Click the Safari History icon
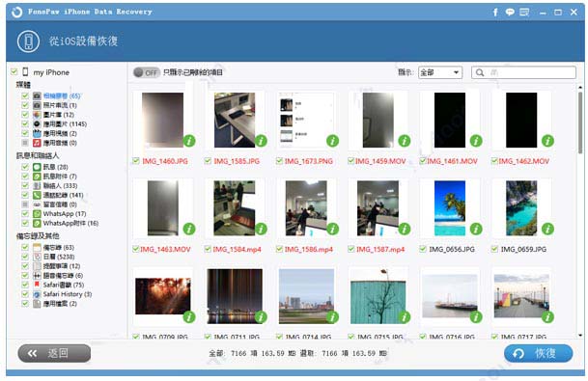Image resolution: width=588 pixels, height=381 pixels. point(37,294)
